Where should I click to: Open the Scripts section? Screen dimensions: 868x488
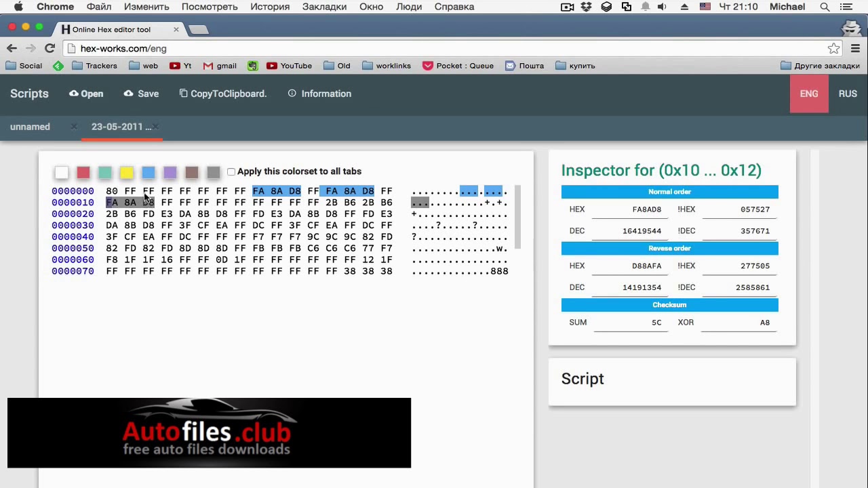click(x=29, y=94)
